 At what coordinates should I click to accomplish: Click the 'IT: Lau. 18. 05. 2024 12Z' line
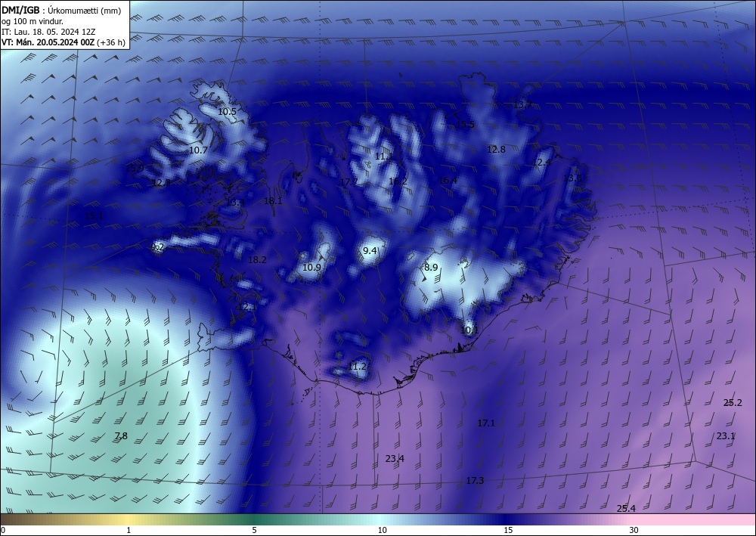(x=48, y=32)
